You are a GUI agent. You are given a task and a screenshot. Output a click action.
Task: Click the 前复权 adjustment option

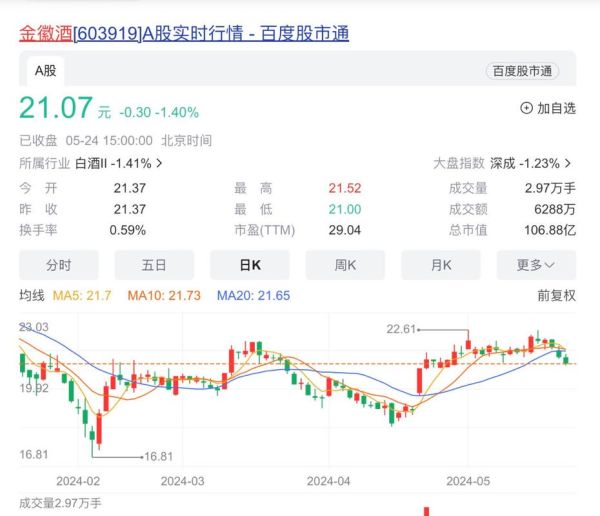tap(556, 296)
